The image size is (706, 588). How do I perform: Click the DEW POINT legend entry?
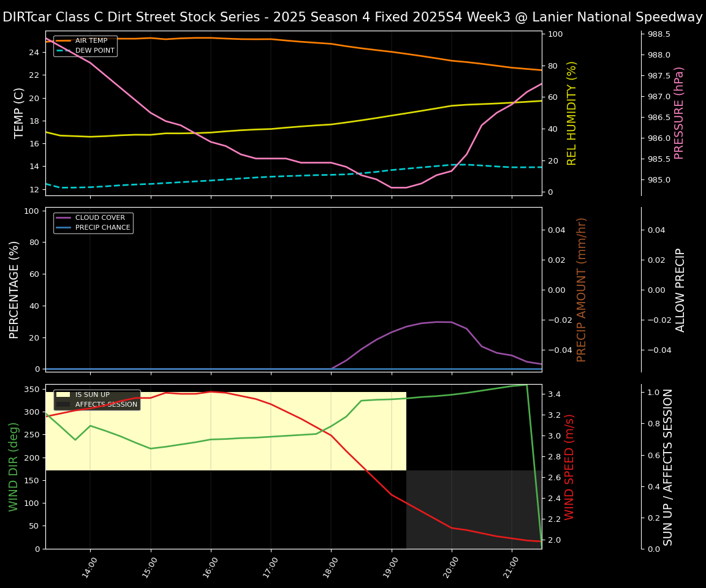[x=94, y=50]
